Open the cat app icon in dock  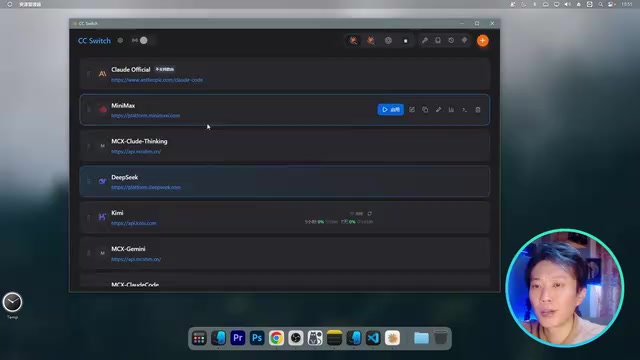pyautogui.click(x=315, y=338)
